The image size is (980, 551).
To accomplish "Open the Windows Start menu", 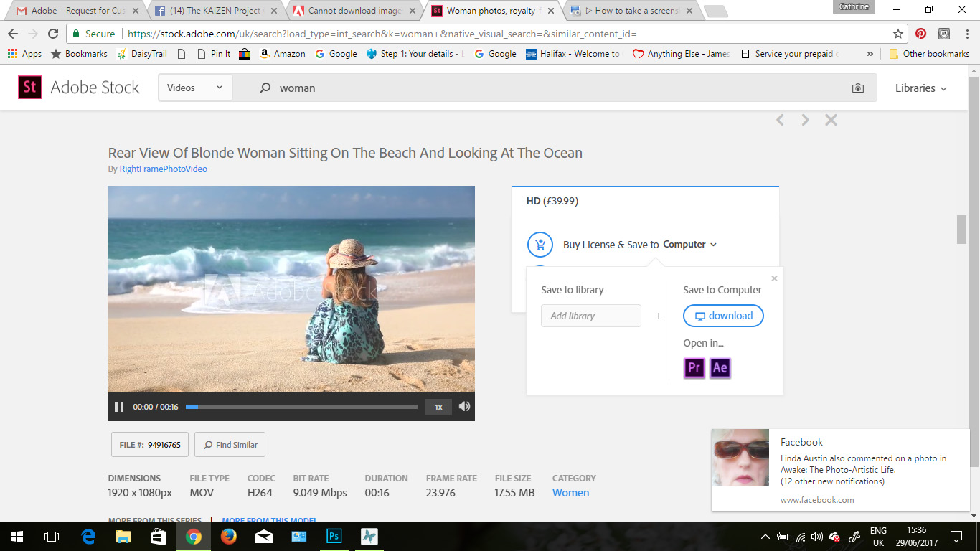I will (x=17, y=537).
